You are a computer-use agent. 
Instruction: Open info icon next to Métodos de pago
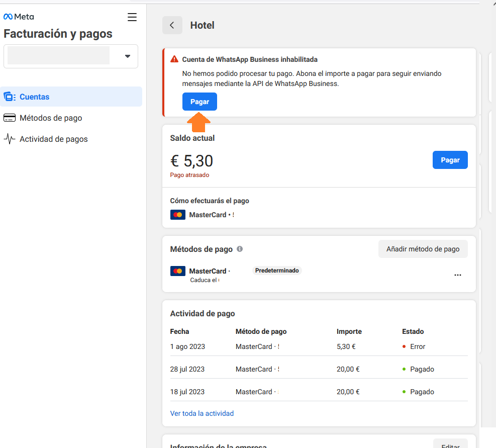pyautogui.click(x=240, y=249)
